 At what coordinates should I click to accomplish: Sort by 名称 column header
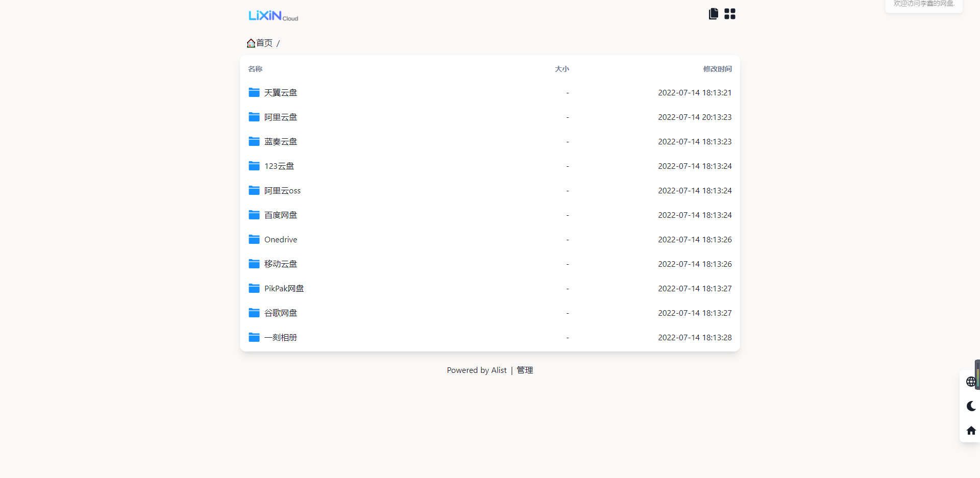point(255,69)
